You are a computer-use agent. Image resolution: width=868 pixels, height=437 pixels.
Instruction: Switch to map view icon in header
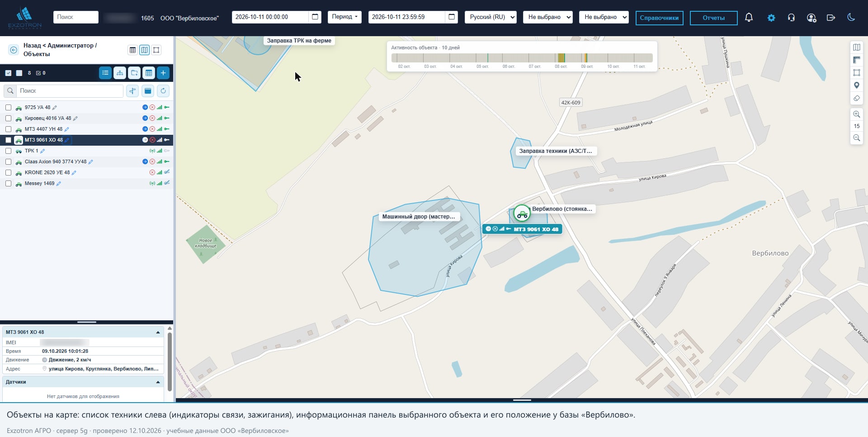[x=144, y=50]
